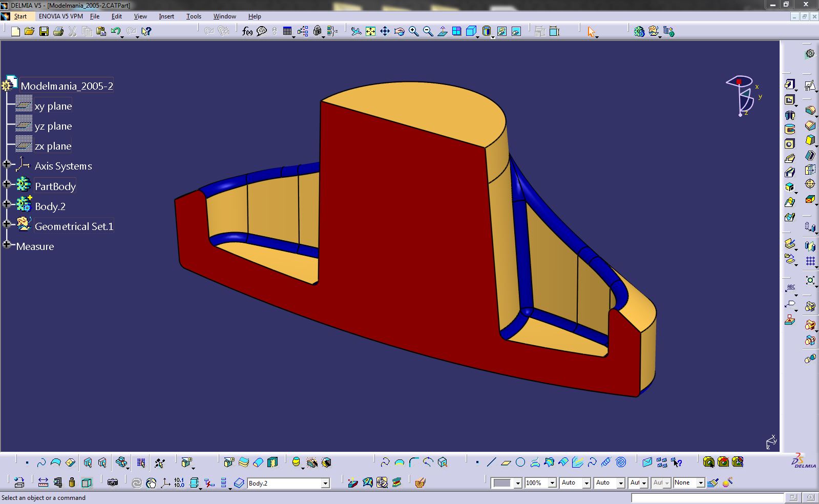The image size is (819, 504).
Task: Open the Insert menu
Action: pos(166,16)
